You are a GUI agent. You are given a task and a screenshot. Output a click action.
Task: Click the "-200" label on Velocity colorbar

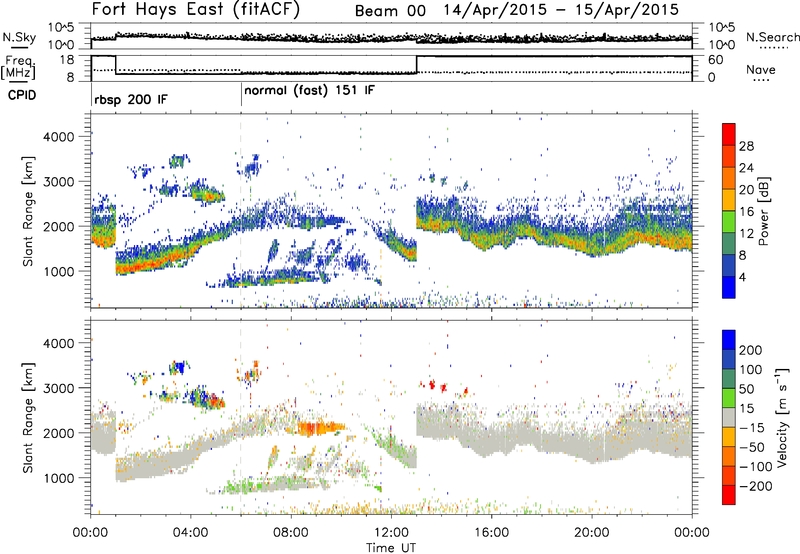756,486
